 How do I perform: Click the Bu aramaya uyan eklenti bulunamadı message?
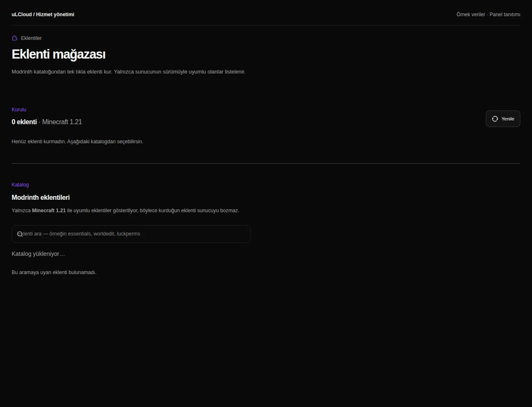point(54,272)
